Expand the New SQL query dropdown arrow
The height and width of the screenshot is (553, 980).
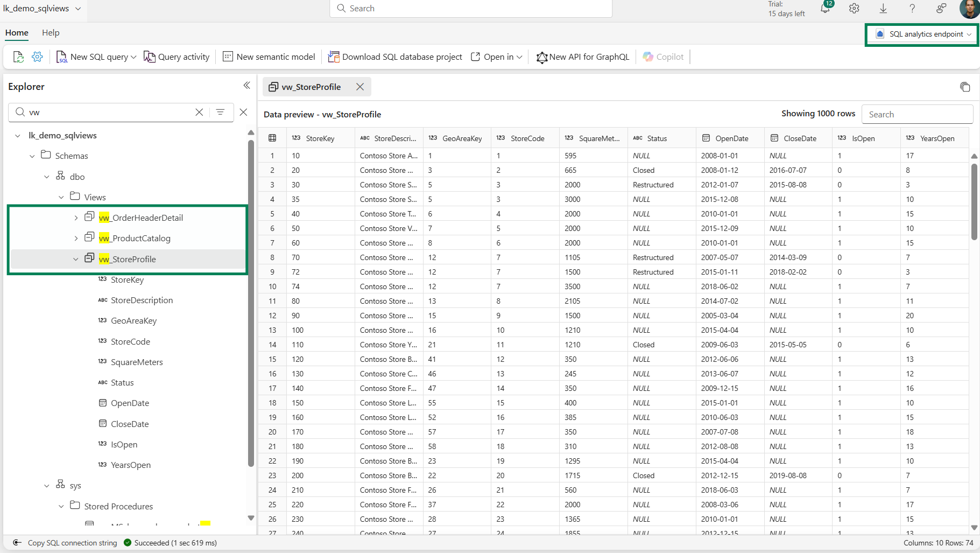pyautogui.click(x=133, y=57)
